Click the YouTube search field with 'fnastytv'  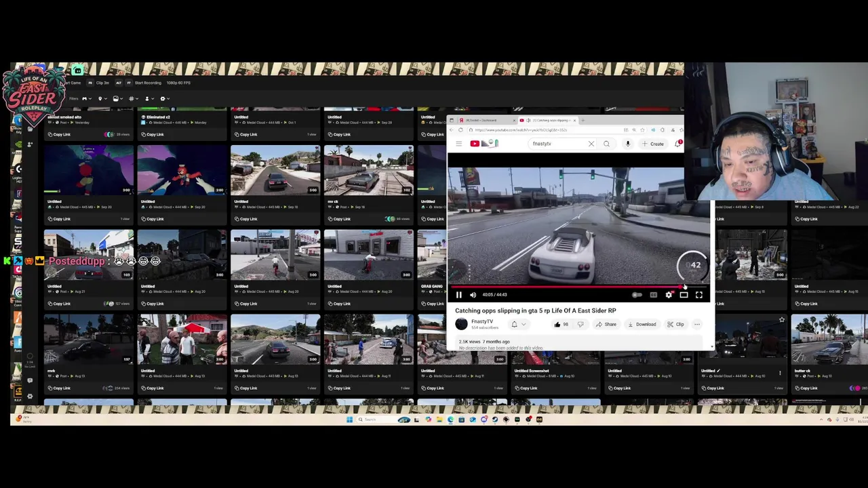[x=557, y=144]
